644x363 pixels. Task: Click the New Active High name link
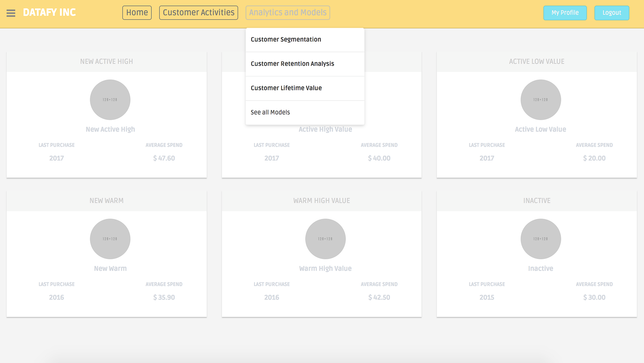pyautogui.click(x=110, y=129)
